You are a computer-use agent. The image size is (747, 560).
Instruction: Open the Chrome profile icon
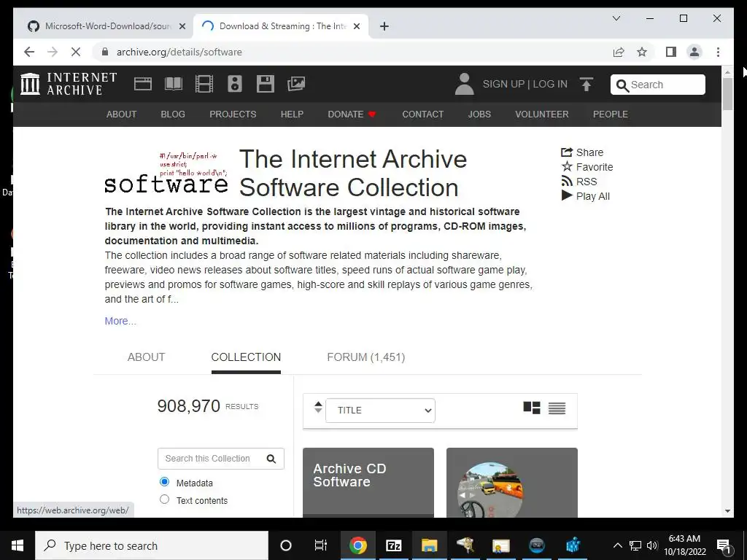pos(694,52)
